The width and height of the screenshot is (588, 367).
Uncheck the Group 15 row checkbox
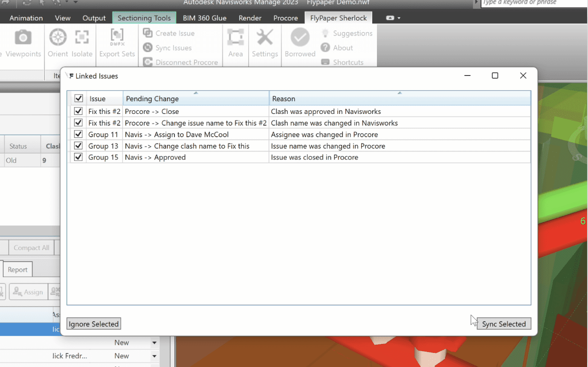(x=78, y=157)
